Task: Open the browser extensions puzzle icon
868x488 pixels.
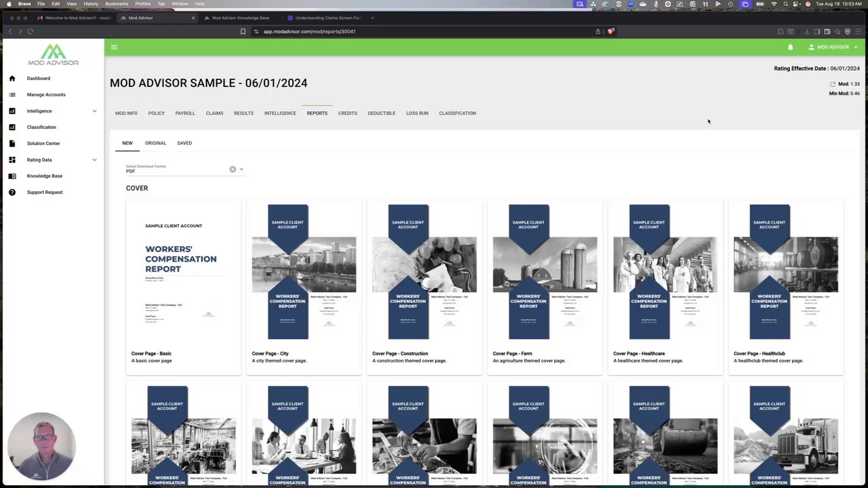Action: pyautogui.click(x=781, y=31)
